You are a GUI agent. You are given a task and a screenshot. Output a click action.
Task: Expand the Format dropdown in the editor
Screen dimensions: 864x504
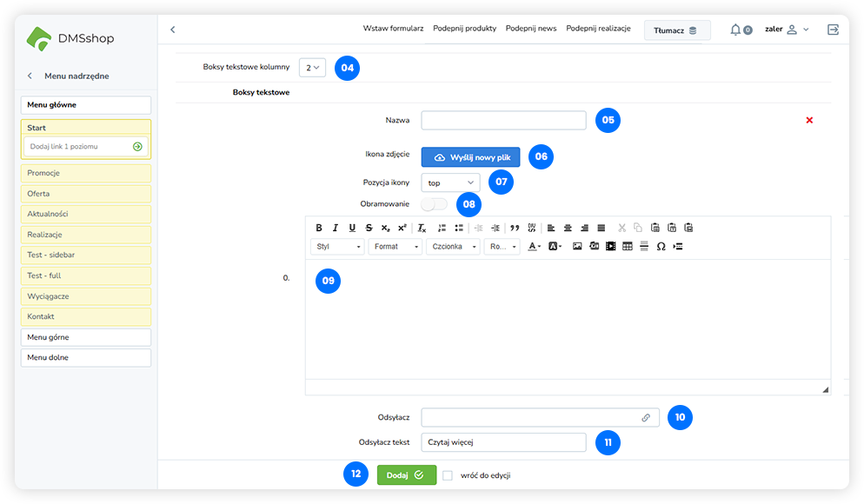pos(395,247)
